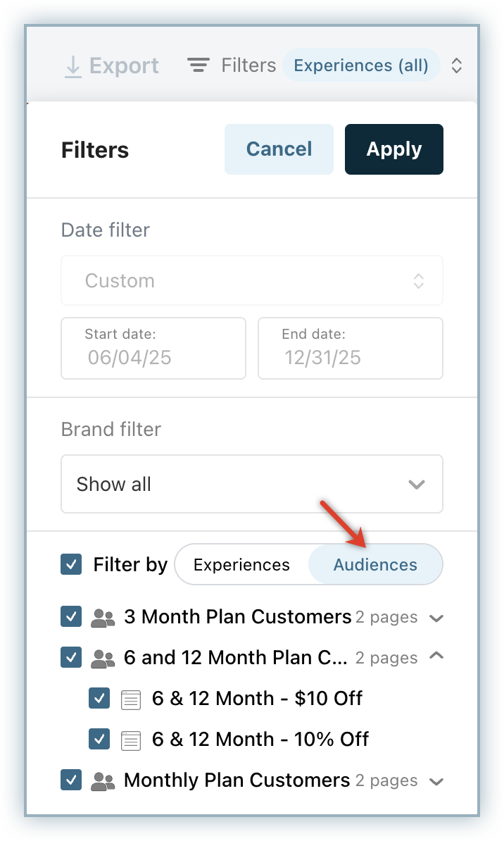This screenshot has height=841, width=504.
Task: Open the Custom date filter dropdown
Action: coord(252,281)
